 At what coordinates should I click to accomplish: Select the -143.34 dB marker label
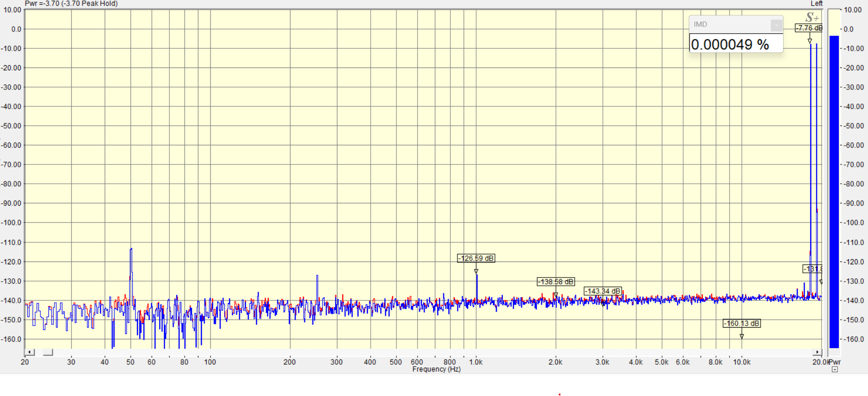tap(602, 291)
